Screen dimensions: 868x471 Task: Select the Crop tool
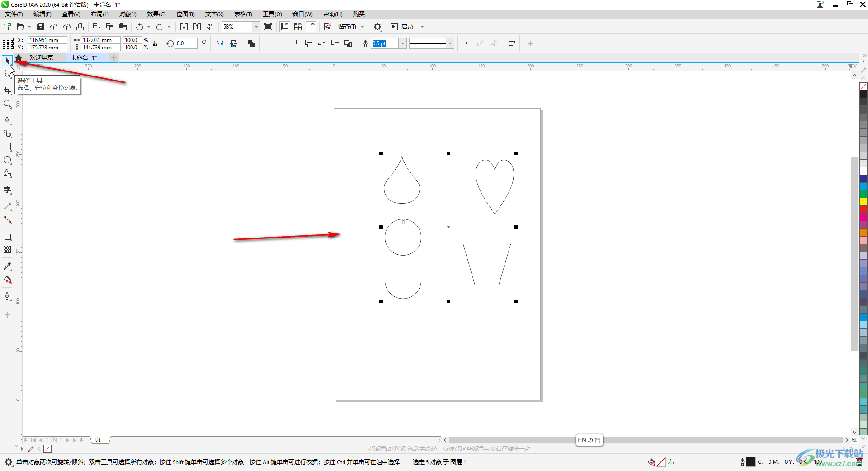pyautogui.click(x=7, y=91)
